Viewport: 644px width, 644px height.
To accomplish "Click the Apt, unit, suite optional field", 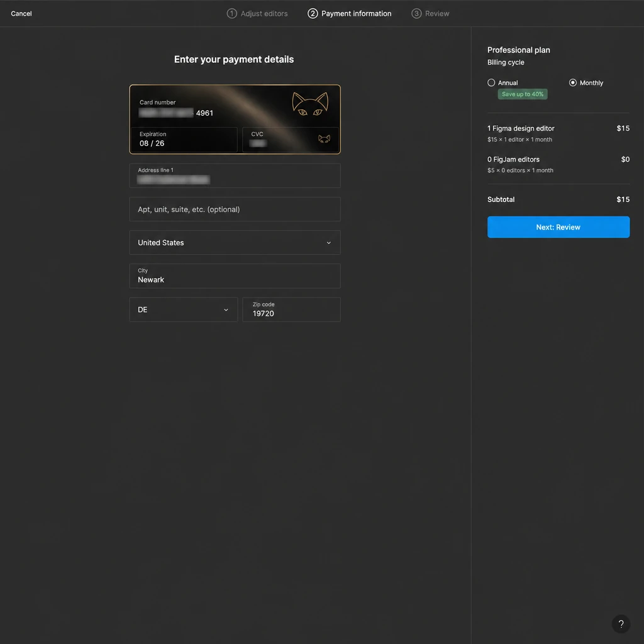I will (x=235, y=209).
